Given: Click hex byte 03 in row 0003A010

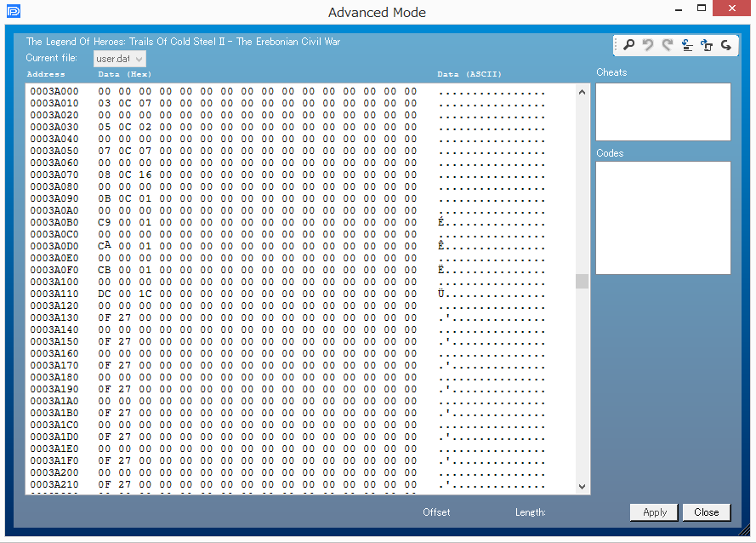Looking at the screenshot, I should (x=104, y=103).
